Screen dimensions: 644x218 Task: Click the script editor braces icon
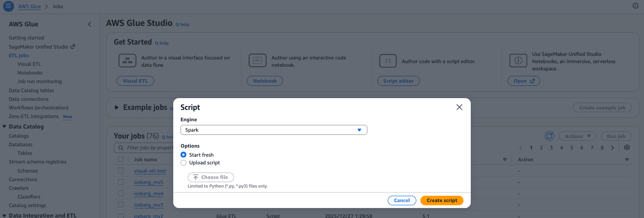(x=388, y=60)
